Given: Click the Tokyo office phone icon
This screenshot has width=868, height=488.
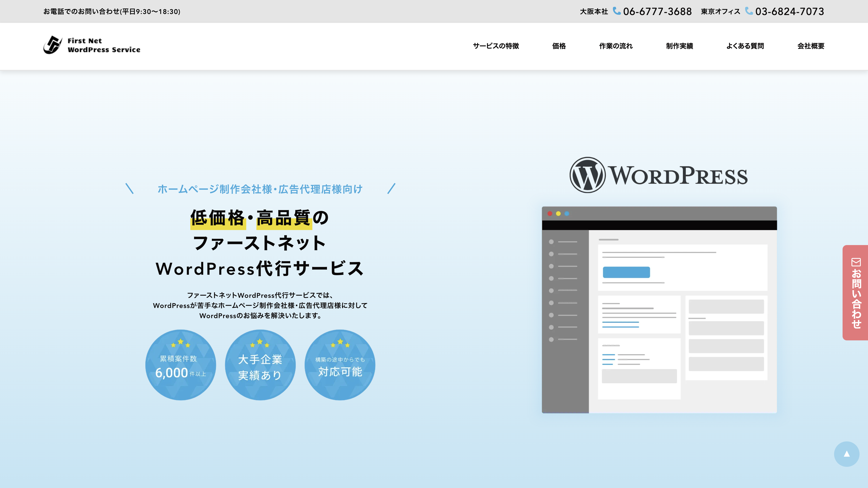Looking at the screenshot, I should (749, 11).
